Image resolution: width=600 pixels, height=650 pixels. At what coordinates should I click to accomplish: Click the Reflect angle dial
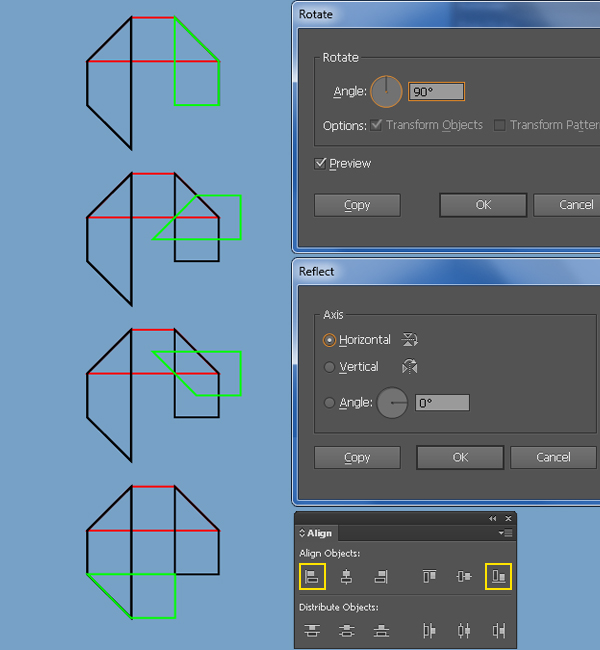[392, 403]
